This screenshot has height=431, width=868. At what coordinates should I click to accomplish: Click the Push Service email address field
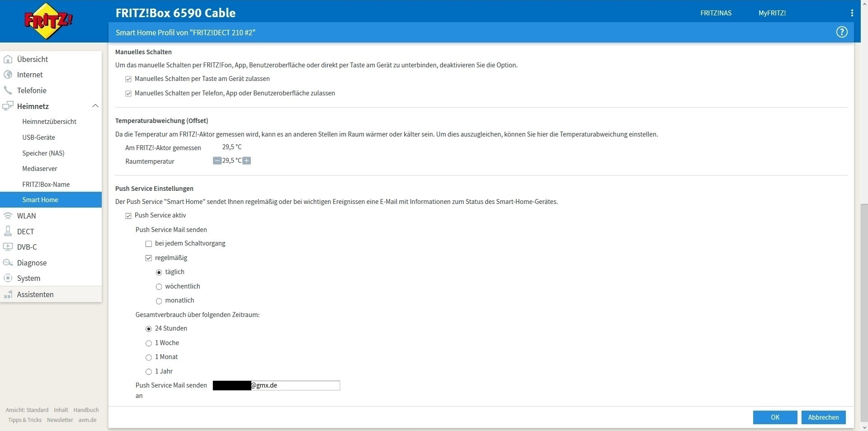click(x=276, y=385)
